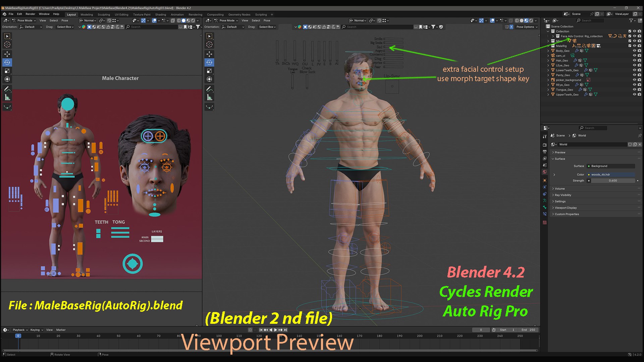
Task: Activate the Scale tool in left viewport toolbar
Action: click(7, 71)
